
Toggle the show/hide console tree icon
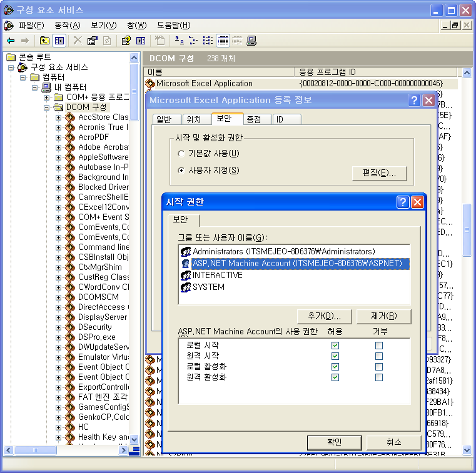click(59, 41)
